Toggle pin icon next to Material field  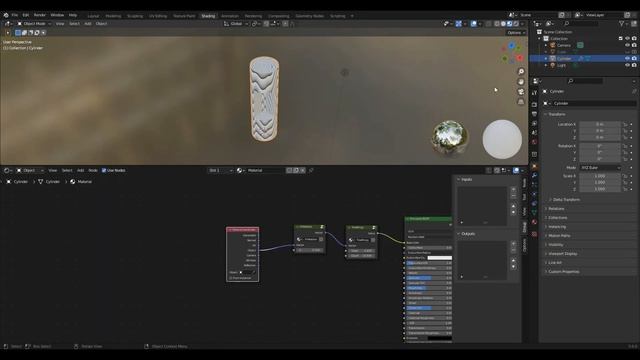coord(311,170)
